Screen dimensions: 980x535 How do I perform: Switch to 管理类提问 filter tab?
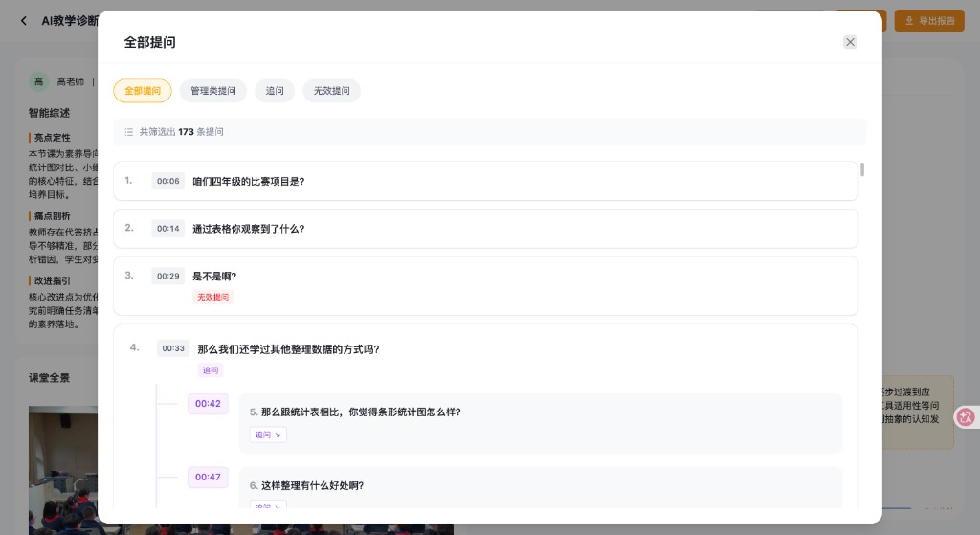click(213, 91)
